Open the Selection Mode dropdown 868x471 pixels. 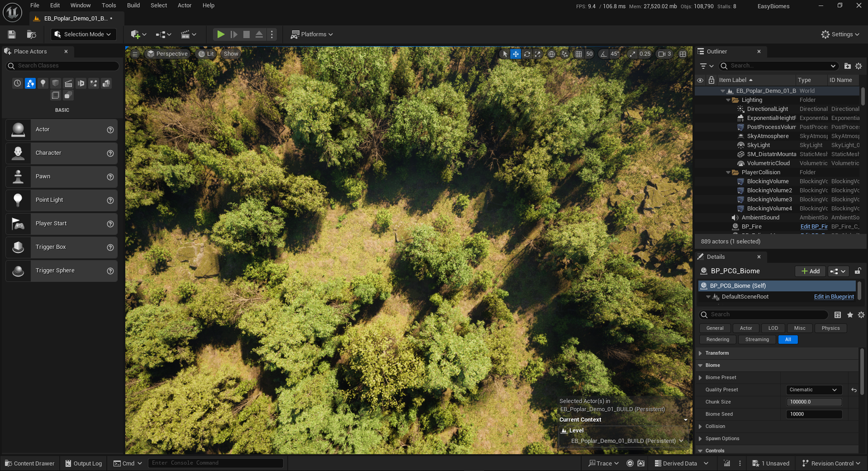coord(83,34)
